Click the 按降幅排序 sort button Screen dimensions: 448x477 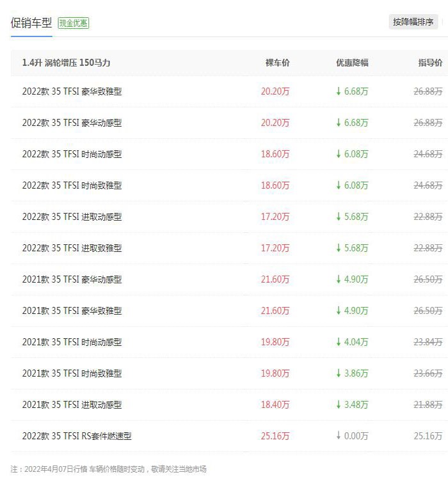413,22
